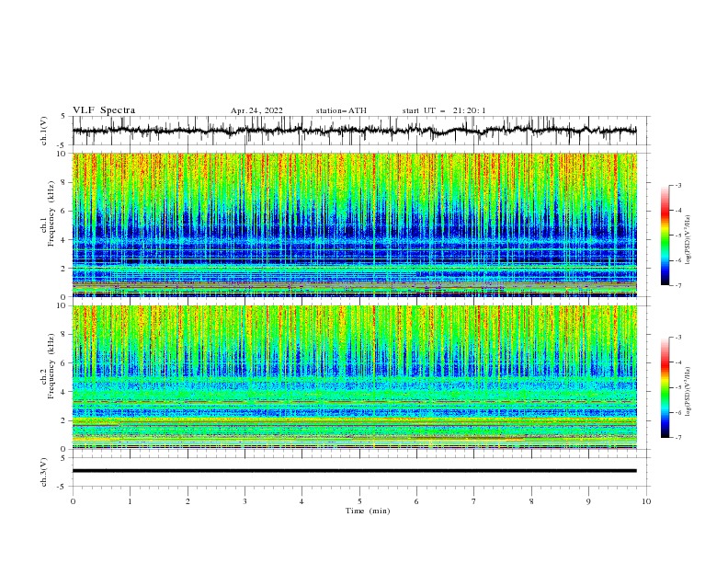Screen dimensions: 728x563
Task: Click the "3" minute tick label
Action: tap(245, 501)
